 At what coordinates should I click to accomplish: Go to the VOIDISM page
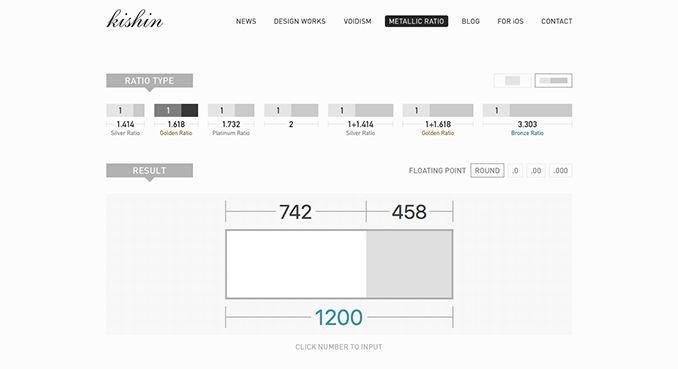coord(358,21)
